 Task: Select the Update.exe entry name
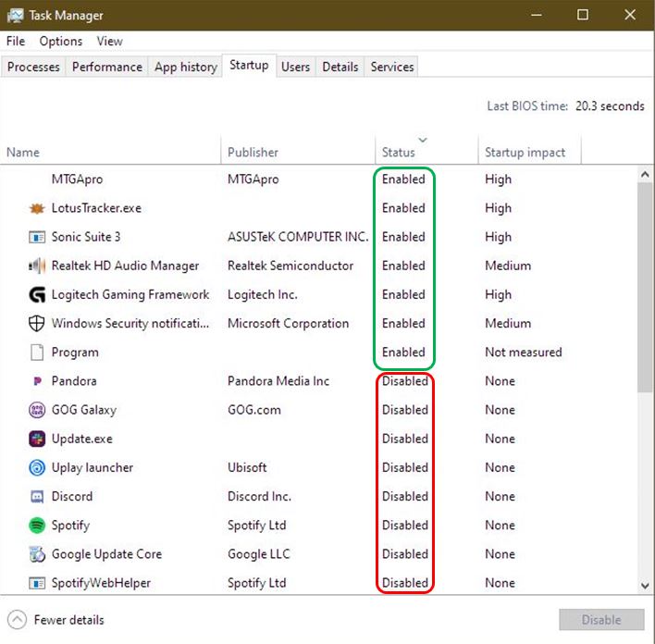(81, 439)
